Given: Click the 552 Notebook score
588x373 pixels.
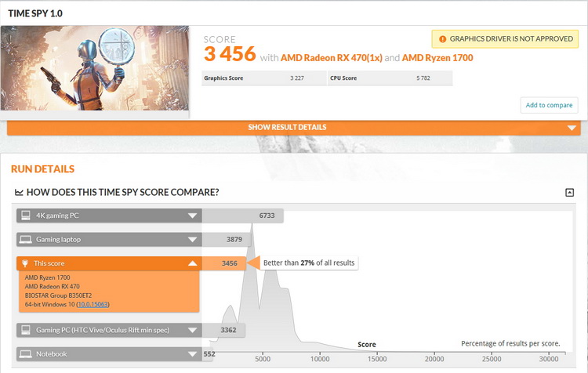Looking at the screenshot, I should [x=209, y=354].
